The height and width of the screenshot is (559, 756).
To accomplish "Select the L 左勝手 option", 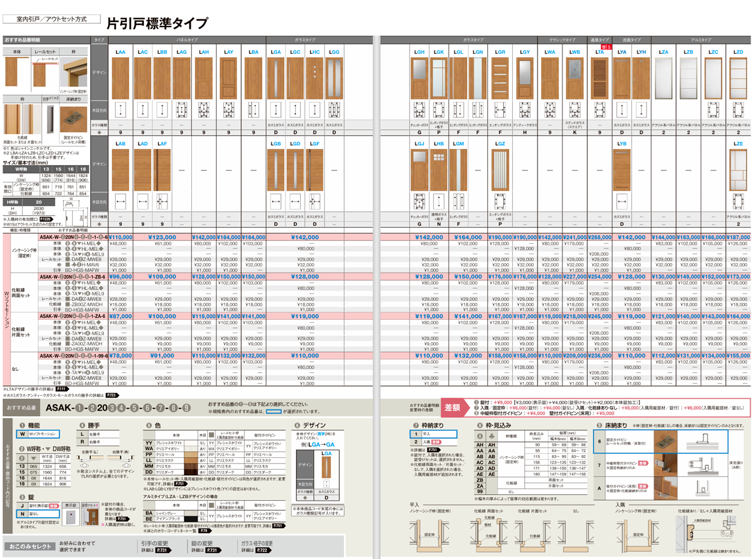I will (x=99, y=434).
